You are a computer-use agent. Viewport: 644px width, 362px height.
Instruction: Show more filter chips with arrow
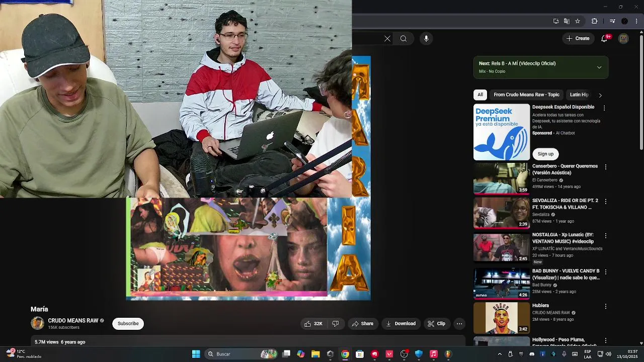[600, 95]
